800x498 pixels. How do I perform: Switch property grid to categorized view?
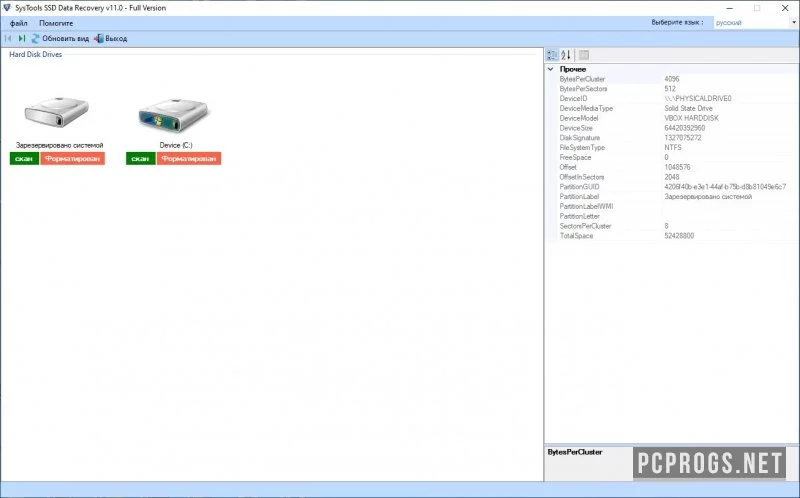552,55
